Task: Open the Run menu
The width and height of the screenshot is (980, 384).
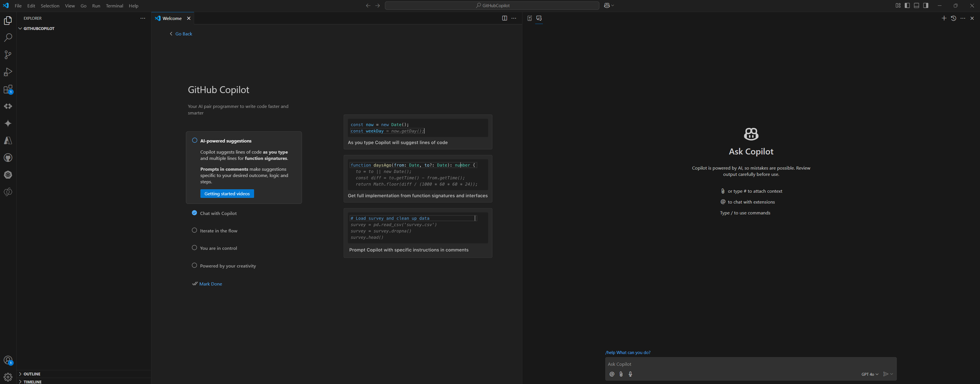Action: point(96,6)
